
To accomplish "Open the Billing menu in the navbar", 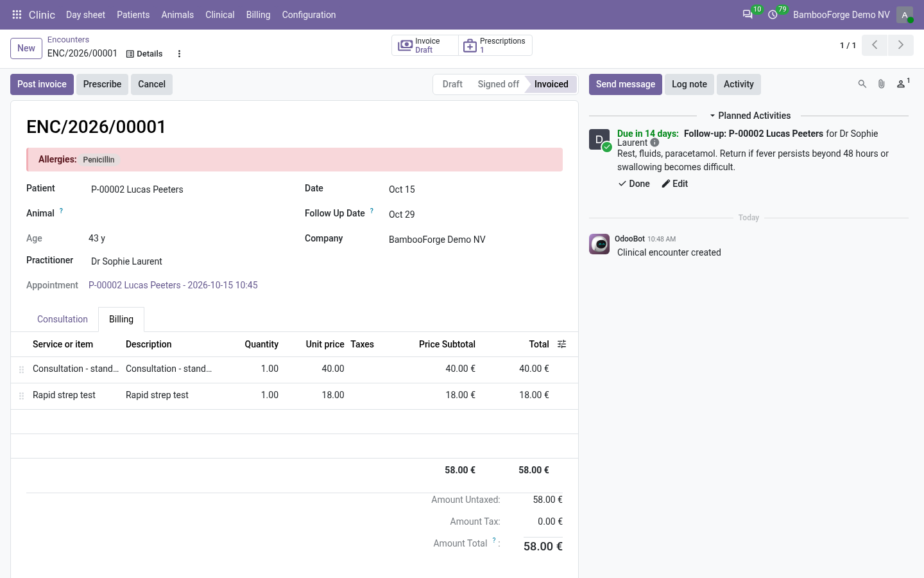I will pos(258,15).
